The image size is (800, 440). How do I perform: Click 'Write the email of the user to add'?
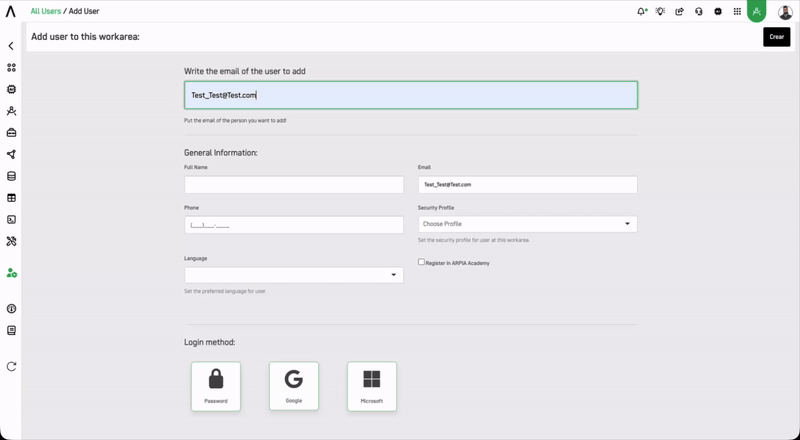tap(245, 71)
